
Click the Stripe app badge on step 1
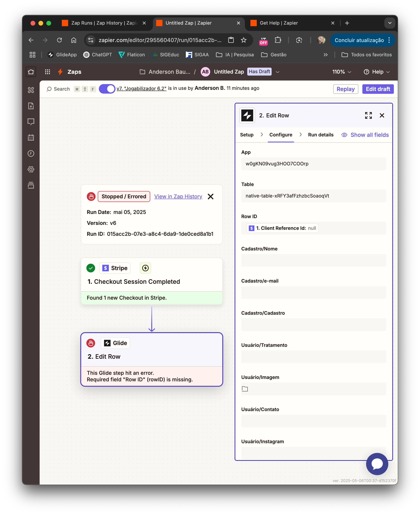pos(115,268)
